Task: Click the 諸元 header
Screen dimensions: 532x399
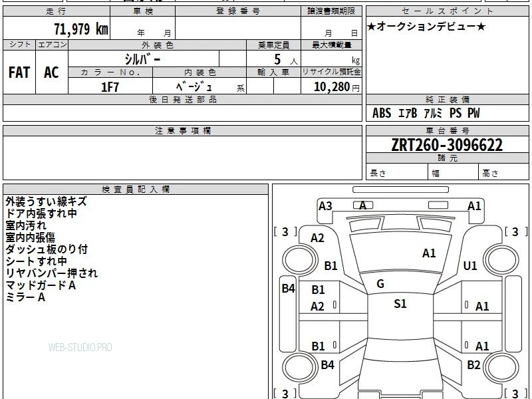Action: (447, 158)
